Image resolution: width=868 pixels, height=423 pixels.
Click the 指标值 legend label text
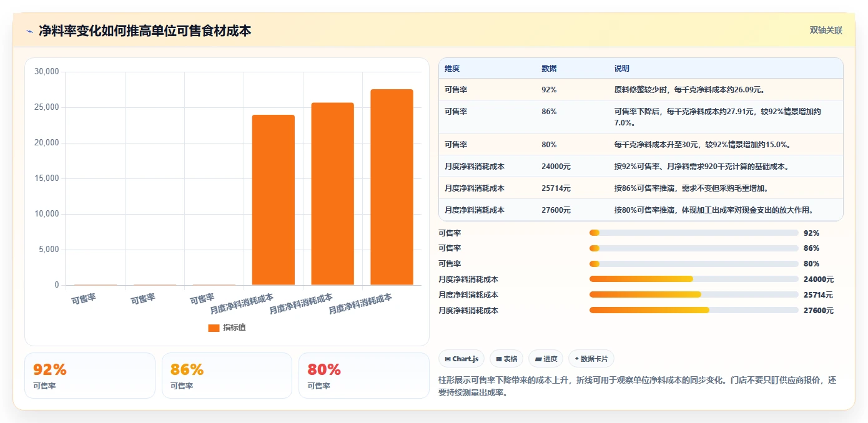coord(234,328)
